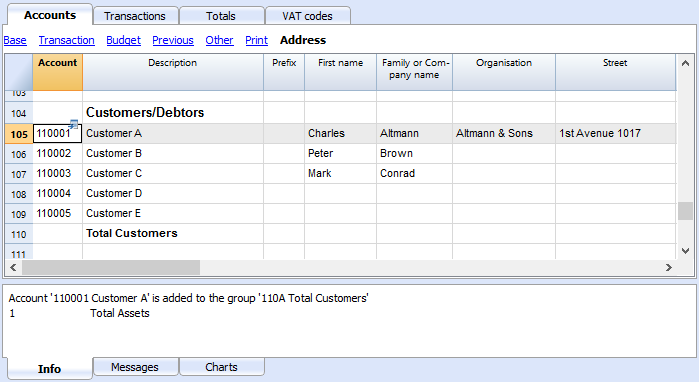The width and height of the screenshot is (699, 382).
Task: Click the horizontal scrollbar thumb
Action: (111, 267)
